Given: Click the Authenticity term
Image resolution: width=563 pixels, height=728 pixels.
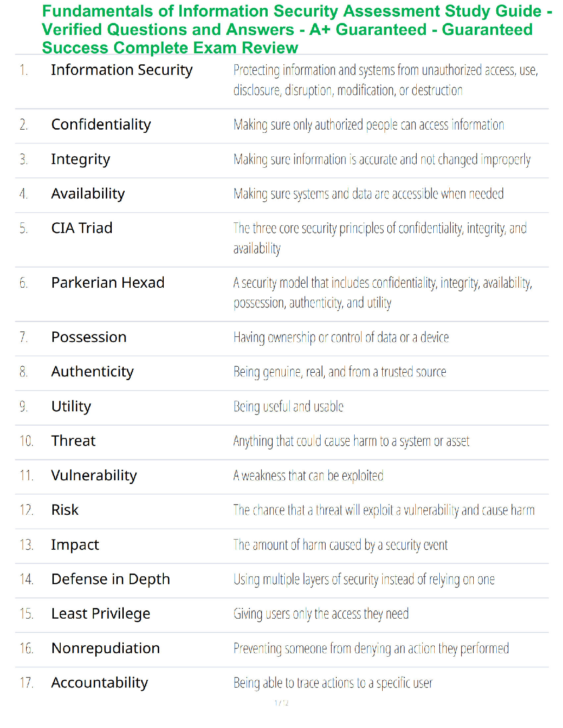Looking at the screenshot, I should (92, 372).
